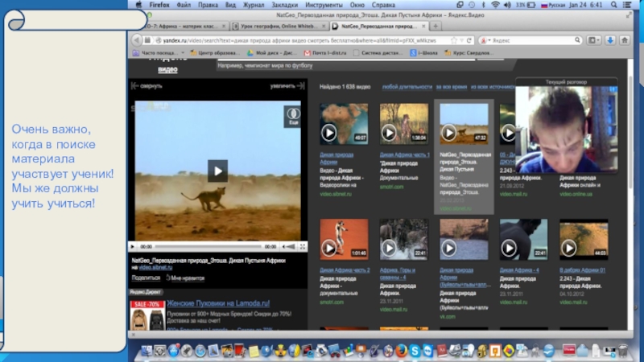This screenshot has height=362, width=644.
Task: Open the Trash in the Dock
Action: point(623,351)
